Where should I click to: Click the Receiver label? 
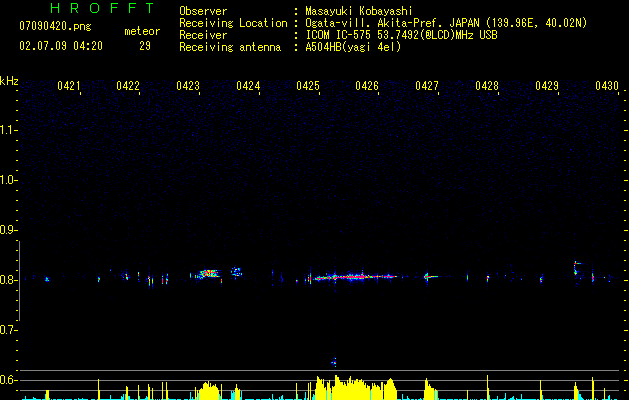tap(203, 35)
